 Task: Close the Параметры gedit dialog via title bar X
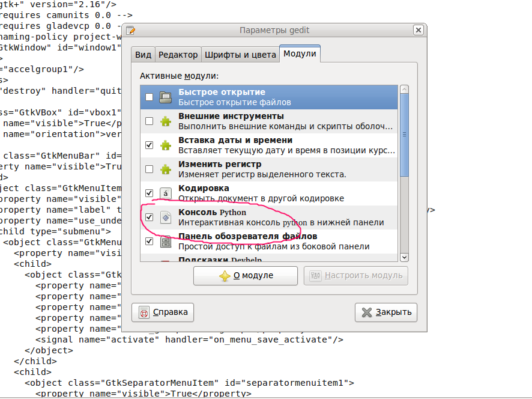click(419, 30)
